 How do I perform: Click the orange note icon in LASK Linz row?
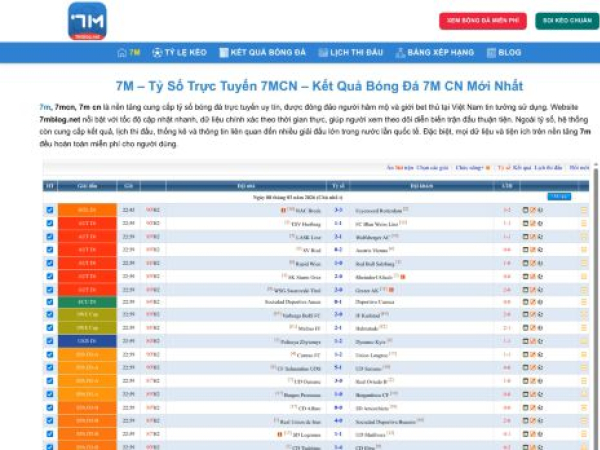[x=533, y=236]
